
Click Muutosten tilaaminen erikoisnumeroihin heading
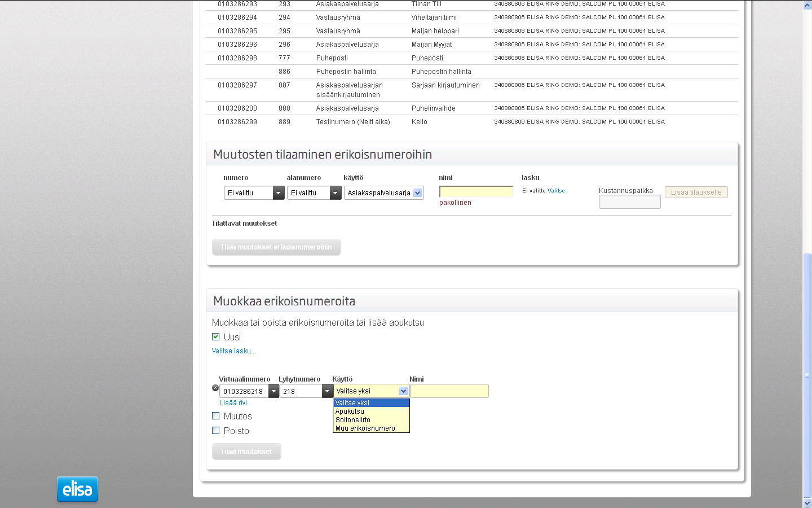click(x=323, y=155)
